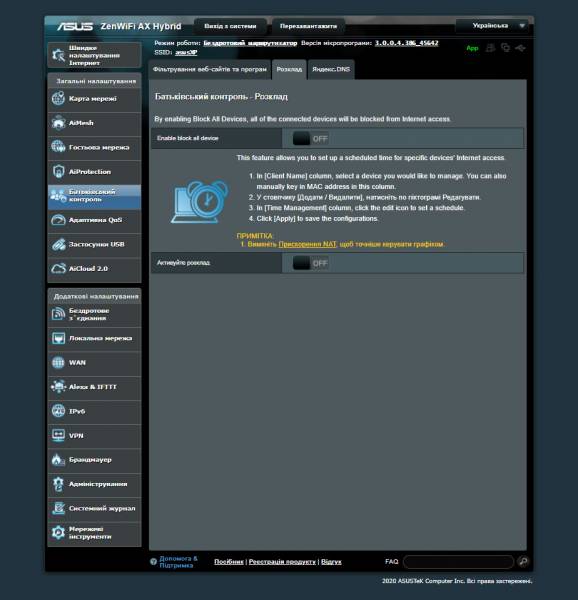This screenshot has width=578, height=600.
Task: Click the Parental Control family icon
Action: coord(59,196)
